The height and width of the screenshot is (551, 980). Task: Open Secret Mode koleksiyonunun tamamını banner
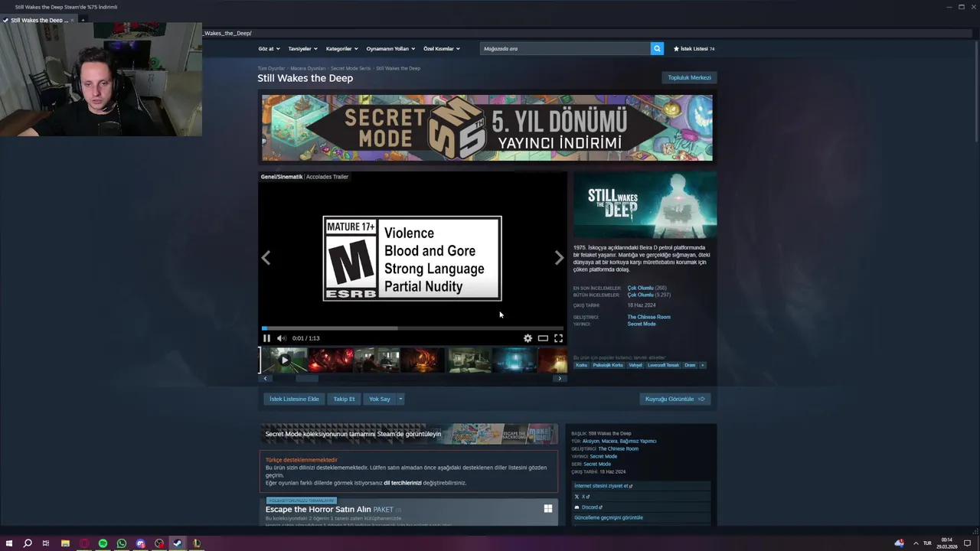click(x=409, y=434)
